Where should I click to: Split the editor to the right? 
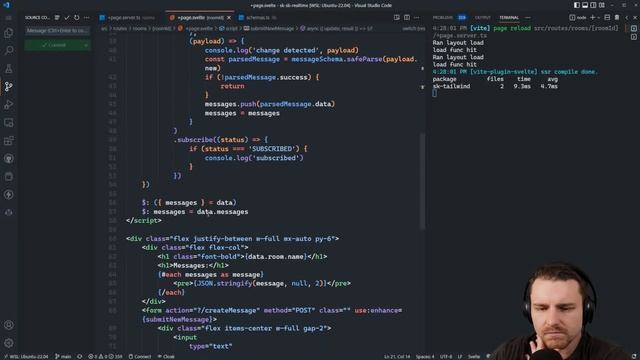(407, 18)
